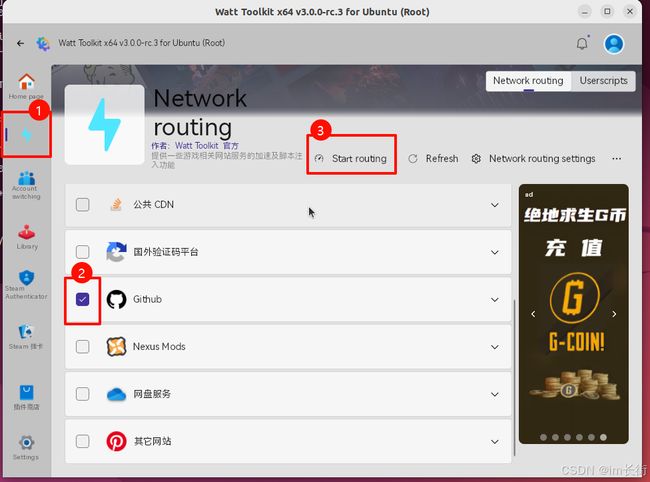This screenshot has height=482, width=650.
Task: Select the Network routing lightning sidebar icon
Action: (x=27, y=135)
